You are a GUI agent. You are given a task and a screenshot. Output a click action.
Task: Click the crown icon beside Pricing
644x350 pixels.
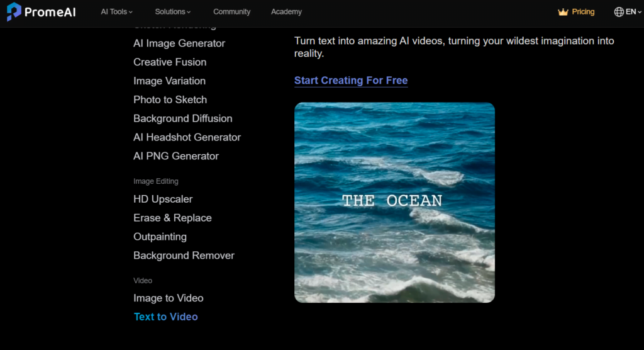[x=563, y=12]
